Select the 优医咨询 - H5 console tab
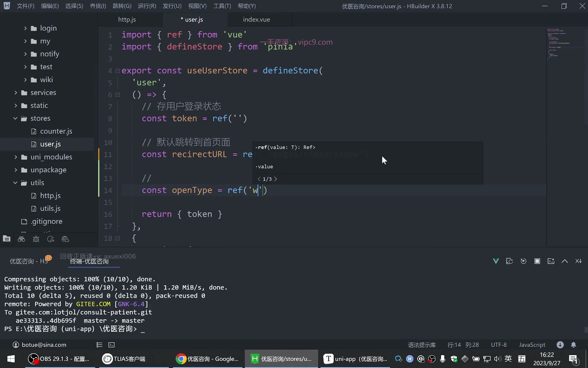The width and height of the screenshot is (588, 368). coord(29,261)
